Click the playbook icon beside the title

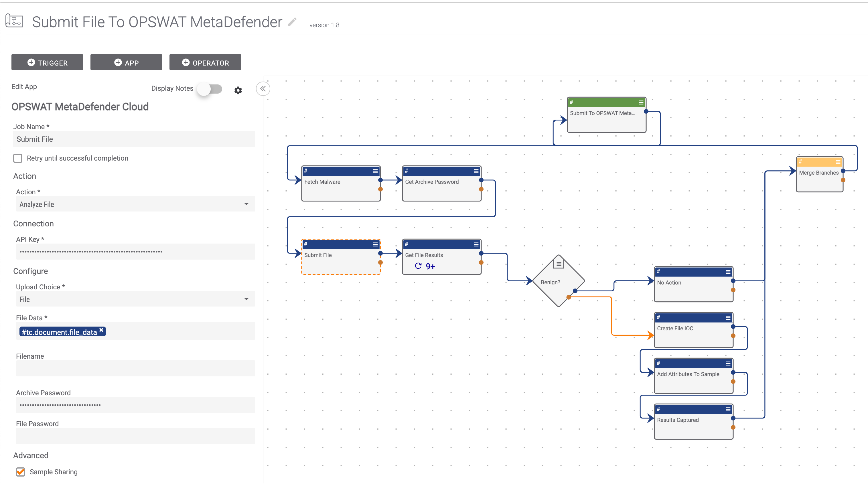[14, 21]
